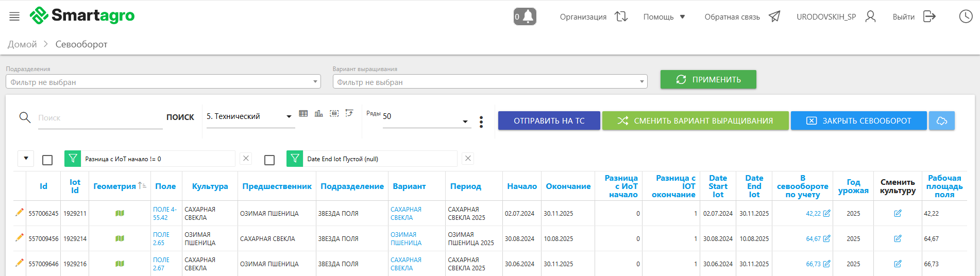980x276 pixels.
Task: Click the cloud download button
Action: [x=941, y=120]
